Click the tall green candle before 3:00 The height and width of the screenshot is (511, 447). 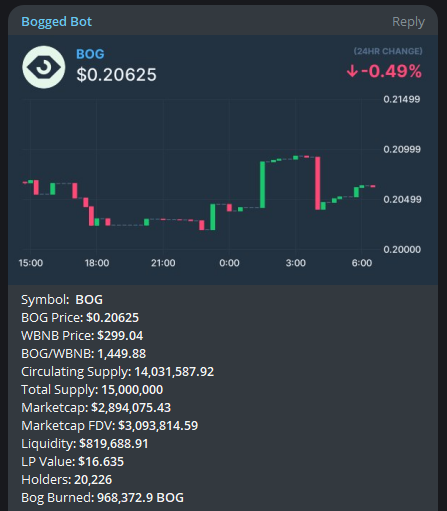(262, 185)
